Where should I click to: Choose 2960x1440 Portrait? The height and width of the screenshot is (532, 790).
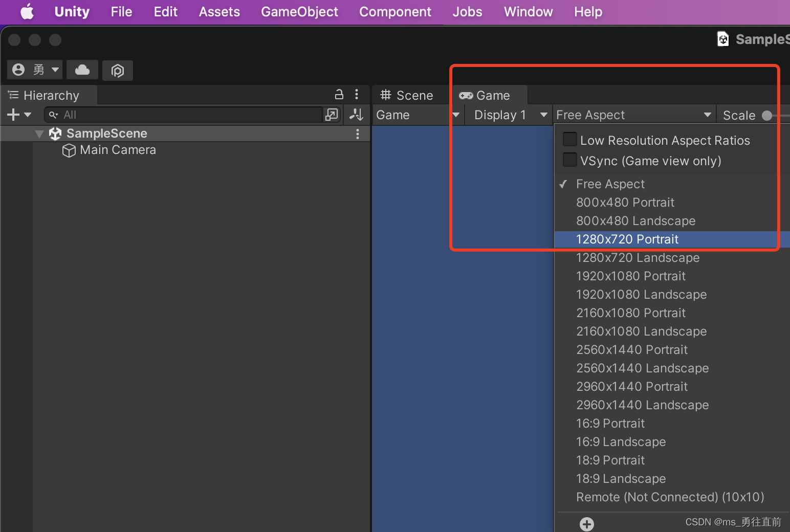click(x=672, y=386)
